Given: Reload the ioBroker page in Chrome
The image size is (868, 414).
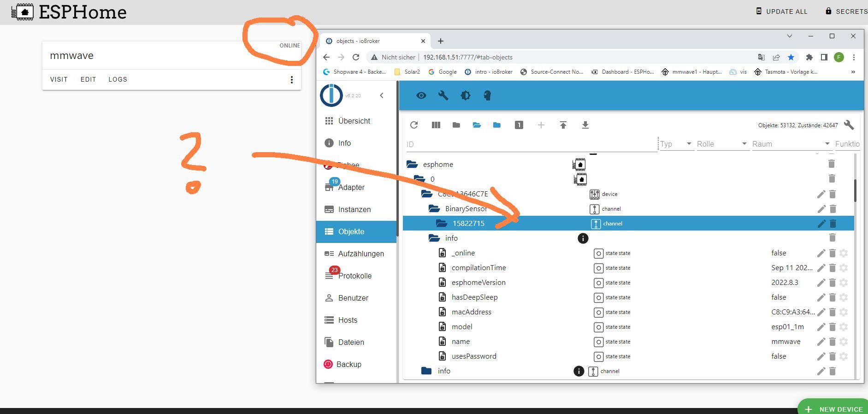Looking at the screenshot, I should click(x=355, y=57).
